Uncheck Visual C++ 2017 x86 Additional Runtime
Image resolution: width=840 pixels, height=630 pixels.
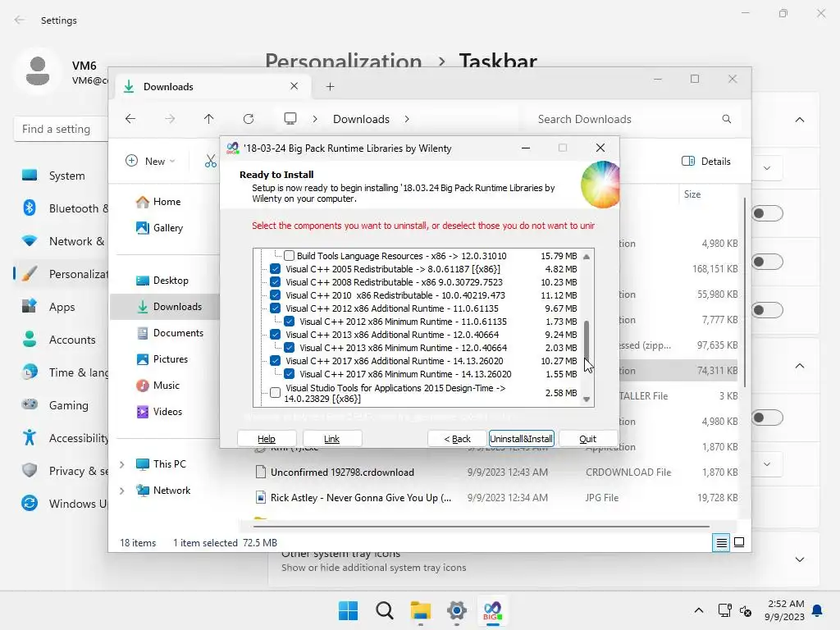tap(276, 361)
